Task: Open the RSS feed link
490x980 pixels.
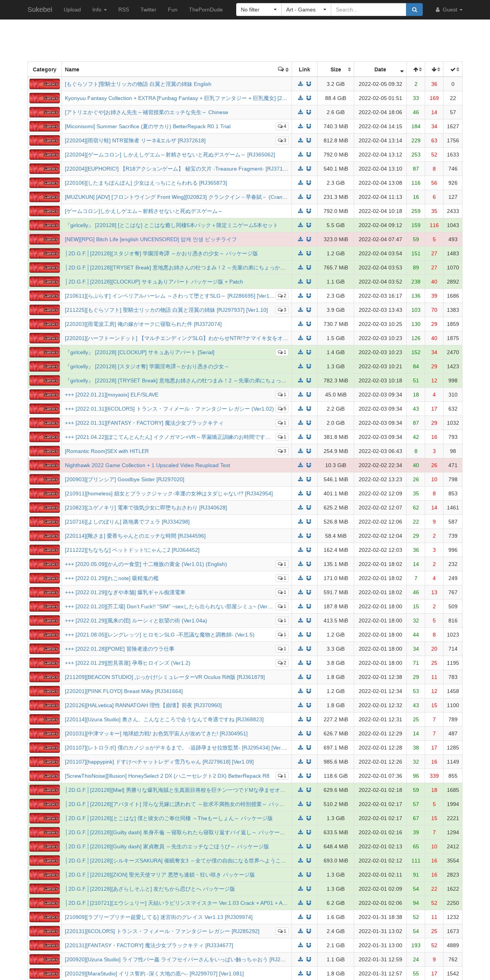Action: [x=124, y=10]
